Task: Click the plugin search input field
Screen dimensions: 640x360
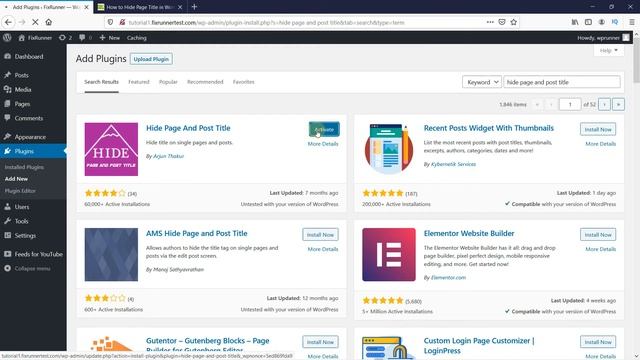Action: 562,82
